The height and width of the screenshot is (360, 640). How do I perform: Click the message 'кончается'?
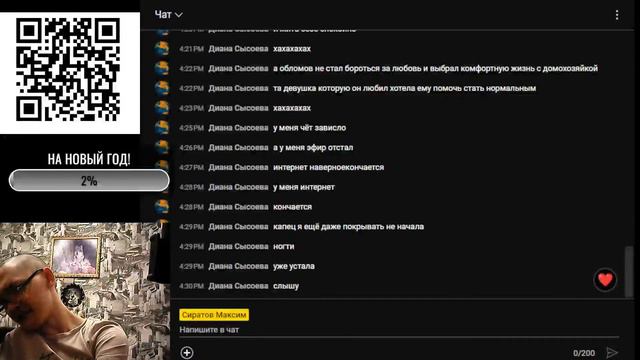click(292, 207)
